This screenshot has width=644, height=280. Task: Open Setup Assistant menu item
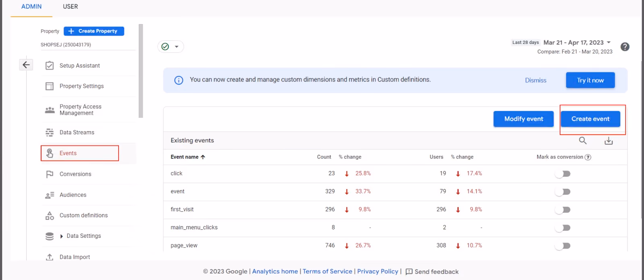(80, 66)
